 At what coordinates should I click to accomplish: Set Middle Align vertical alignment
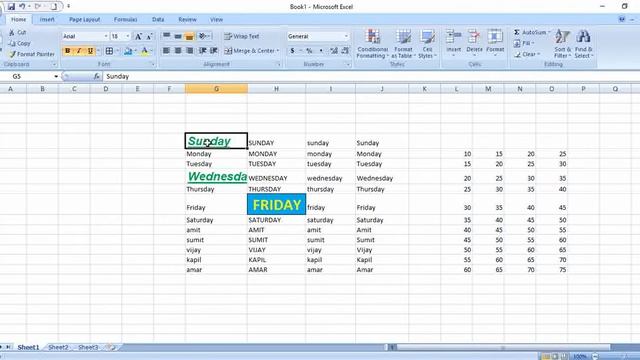178,36
